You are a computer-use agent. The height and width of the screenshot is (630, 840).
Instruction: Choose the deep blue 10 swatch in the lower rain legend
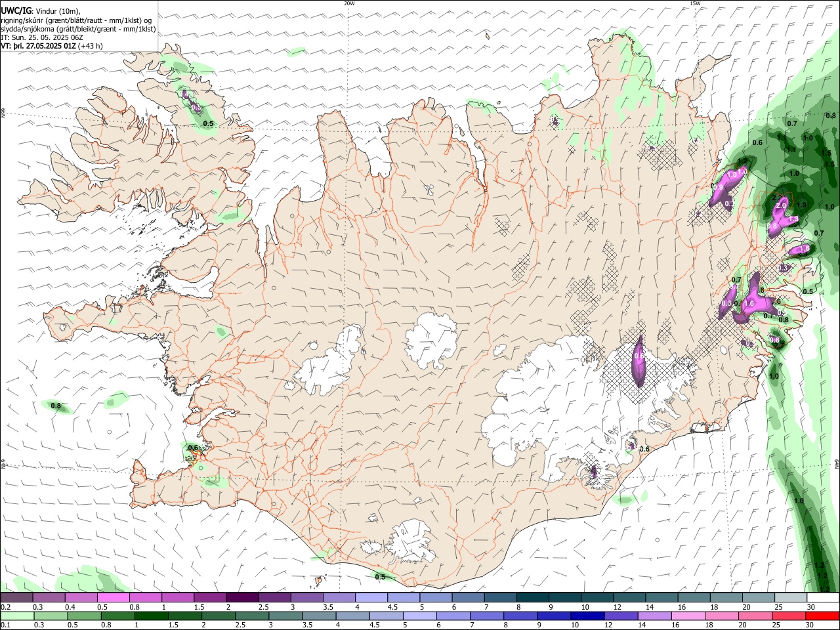(588, 616)
